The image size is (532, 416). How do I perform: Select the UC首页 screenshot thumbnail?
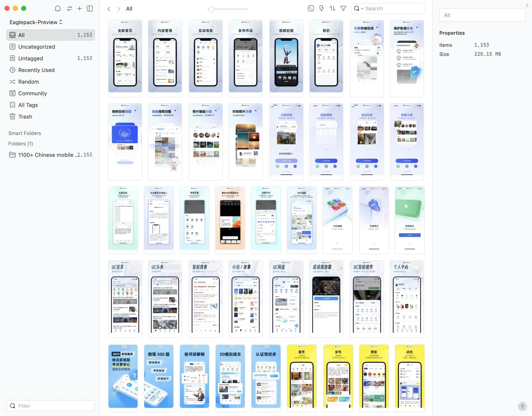125,299
